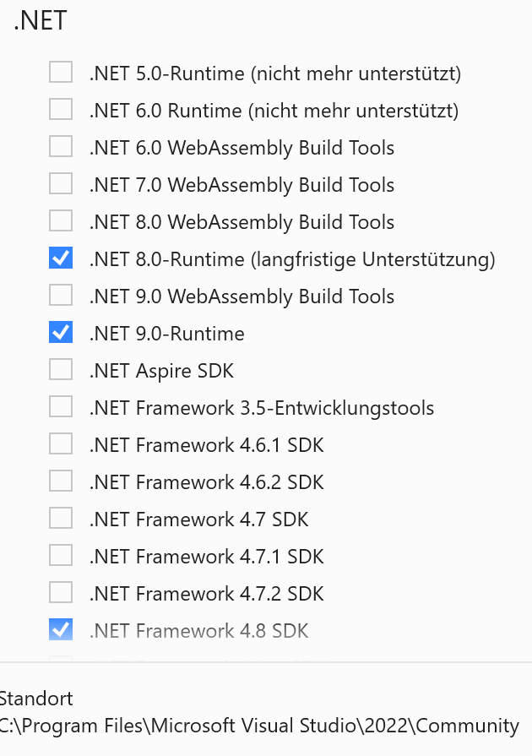Check the .NET Aspire SDK option
This screenshot has height=756, width=532.
(60, 369)
